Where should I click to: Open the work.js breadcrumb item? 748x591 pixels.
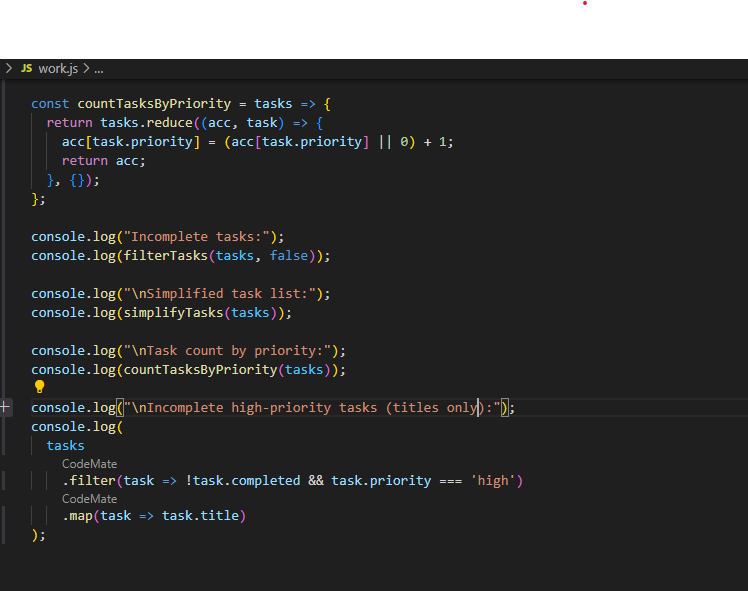pyautogui.click(x=58, y=69)
